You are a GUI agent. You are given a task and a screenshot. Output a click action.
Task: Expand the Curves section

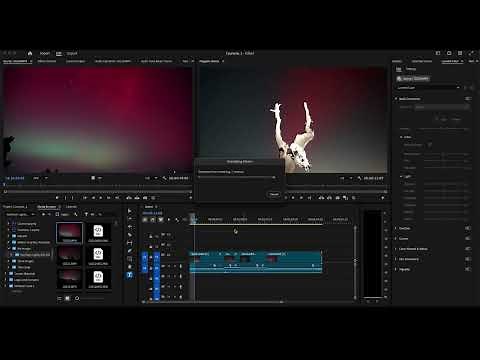tap(396, 239)
